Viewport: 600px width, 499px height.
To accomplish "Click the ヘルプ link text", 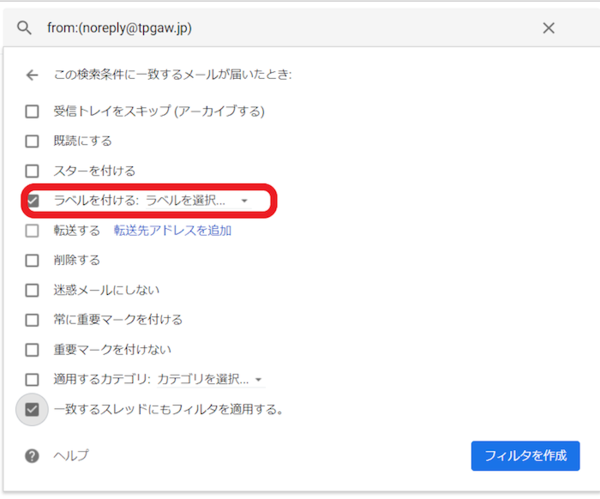I will click(x=71, y=455).
